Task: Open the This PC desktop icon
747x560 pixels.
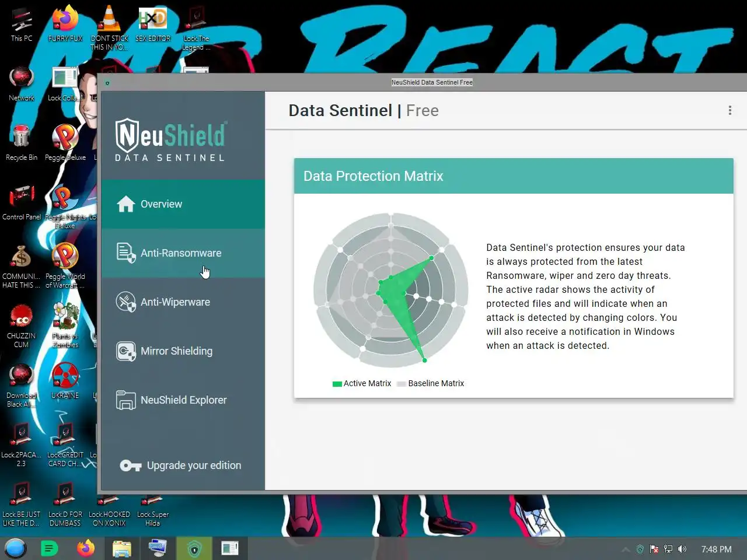Action: pos(22,24)
